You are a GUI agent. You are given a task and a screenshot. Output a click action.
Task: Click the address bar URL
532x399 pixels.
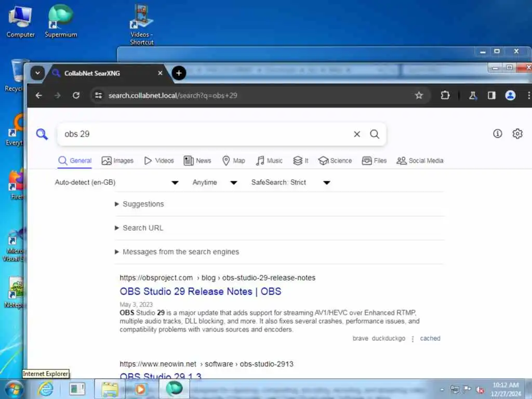tap(172, 96)
